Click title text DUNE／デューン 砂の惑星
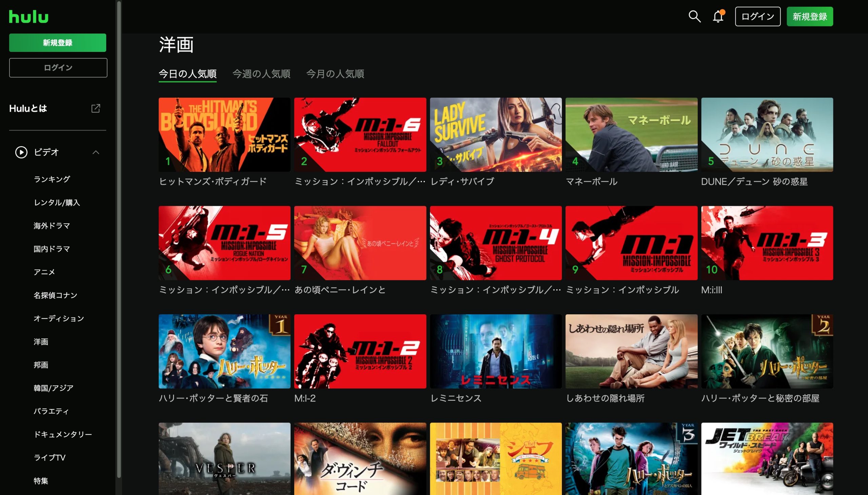This screenshot has height=495, width=868. pos(754,181)
